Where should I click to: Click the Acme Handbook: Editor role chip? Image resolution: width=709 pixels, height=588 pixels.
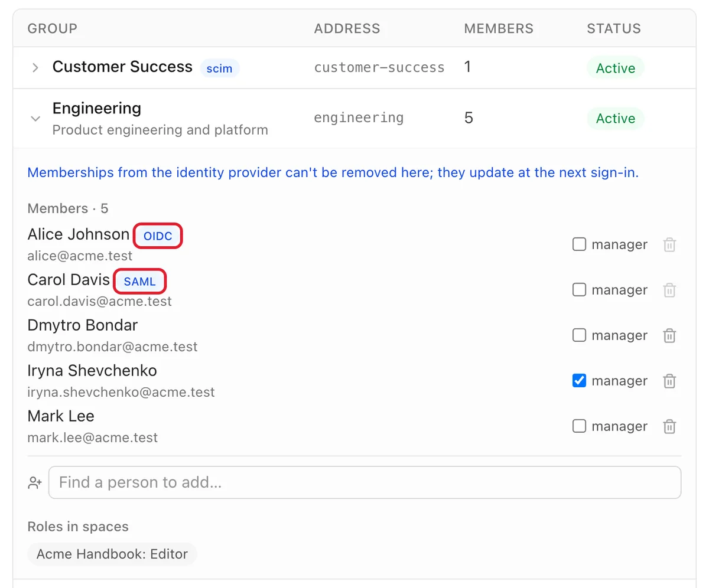[112, 554]
